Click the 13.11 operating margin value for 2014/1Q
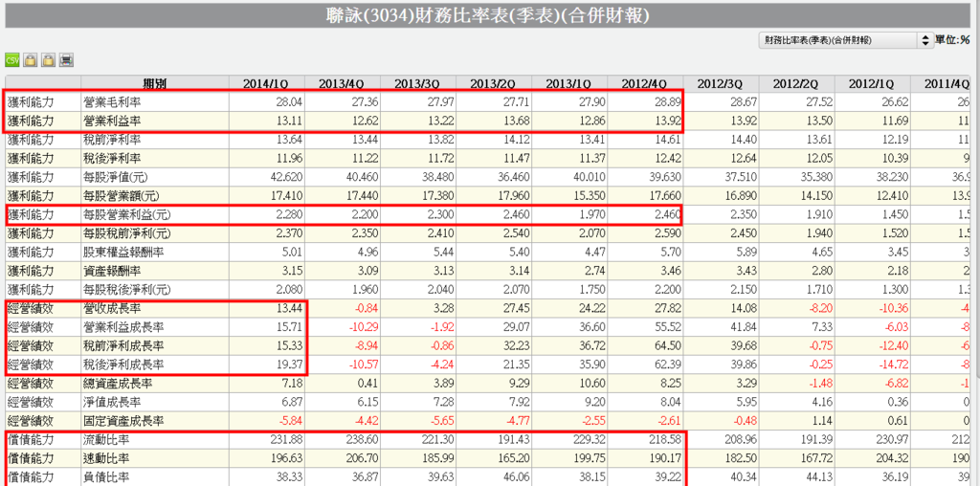 [x=290, y=121]
